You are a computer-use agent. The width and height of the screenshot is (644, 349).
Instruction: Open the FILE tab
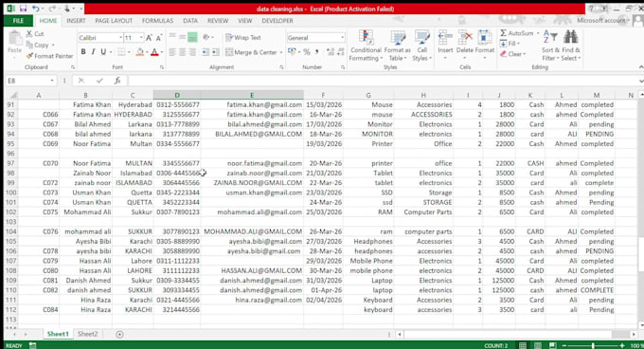(x=18, y=21)
